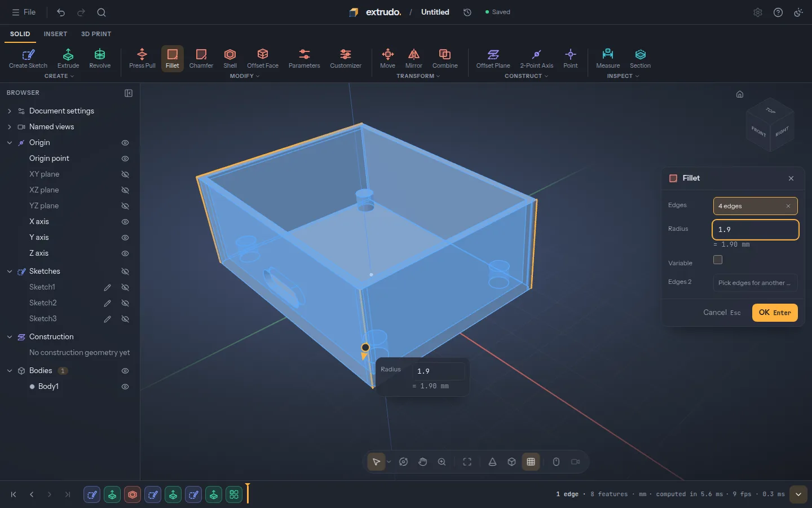
Task: Switch to the 3D PRINT tab
Action: 96,34
